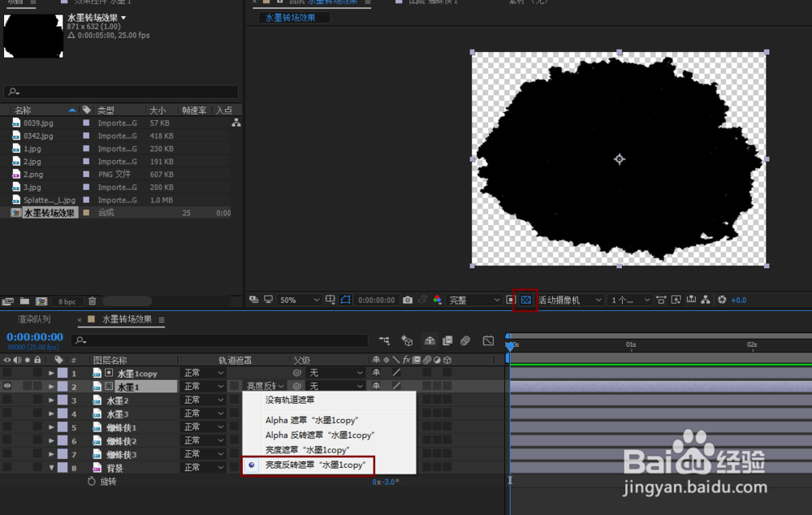Image resolution: width=812 pixels, height=515 pixels.
Task: Collapse the 背景 layer properties
Action: (51, 467)
